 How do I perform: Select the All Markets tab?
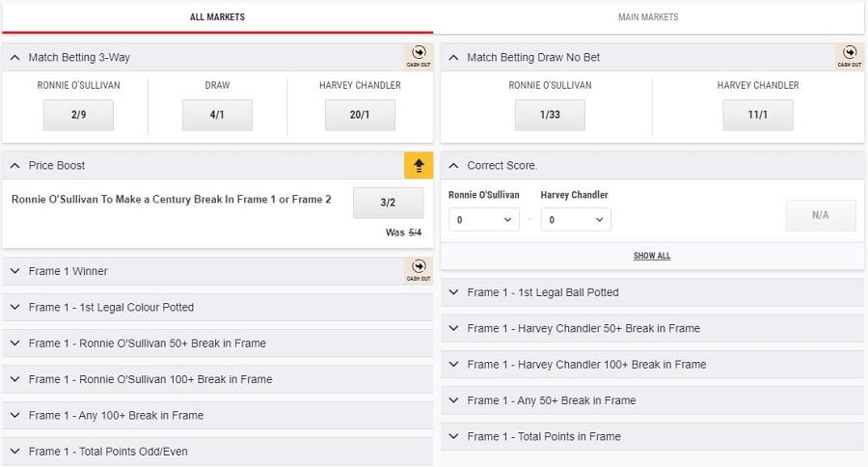point(218,17)
